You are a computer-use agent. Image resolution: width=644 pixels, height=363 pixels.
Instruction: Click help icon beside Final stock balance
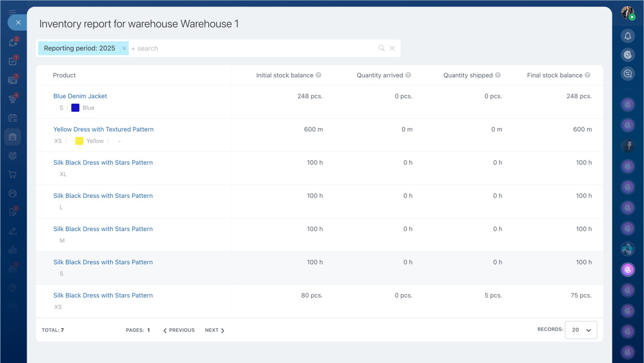coord(587,75)
